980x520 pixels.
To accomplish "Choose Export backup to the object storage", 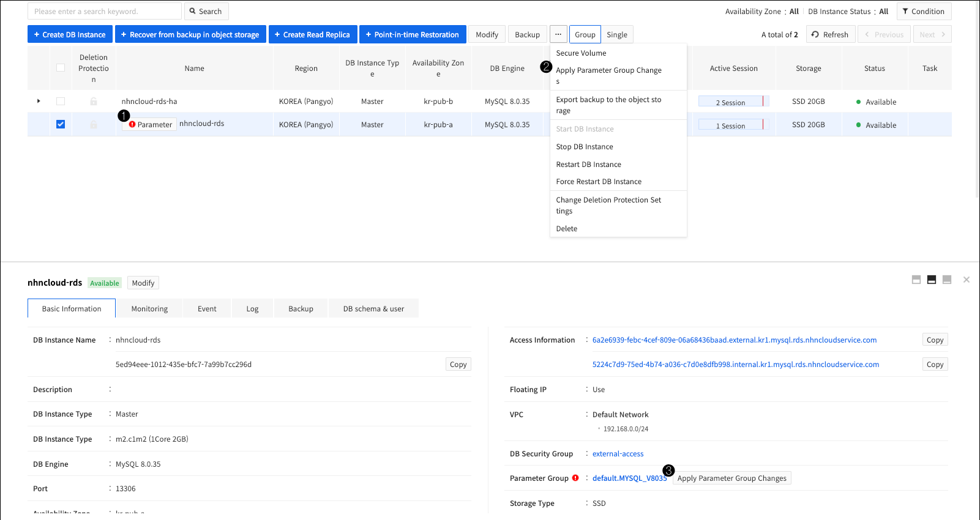I will [x=618, y=105].
